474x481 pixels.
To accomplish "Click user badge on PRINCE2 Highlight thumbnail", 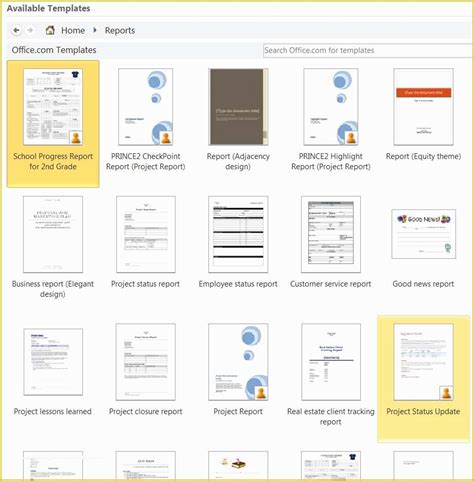I will coord(351,138).
